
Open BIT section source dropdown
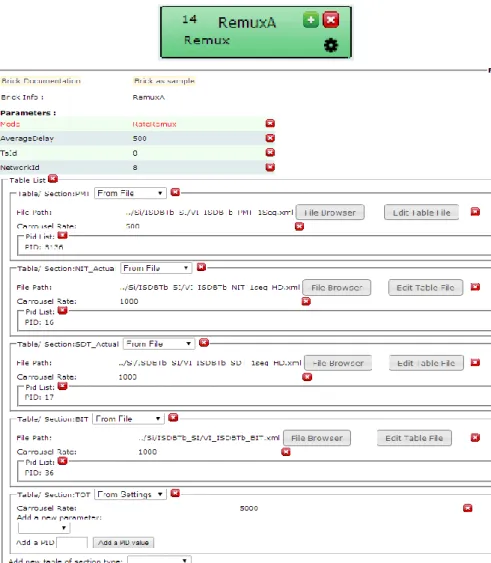tap(128, 419)
